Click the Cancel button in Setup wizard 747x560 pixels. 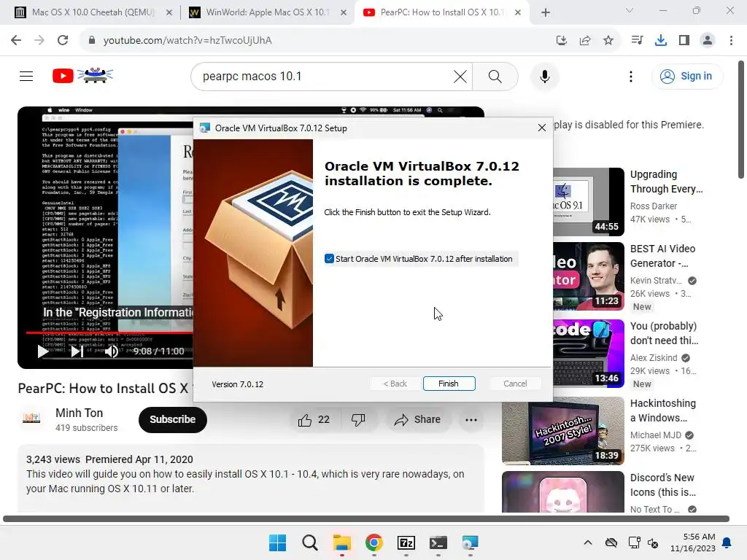[515, 384]
